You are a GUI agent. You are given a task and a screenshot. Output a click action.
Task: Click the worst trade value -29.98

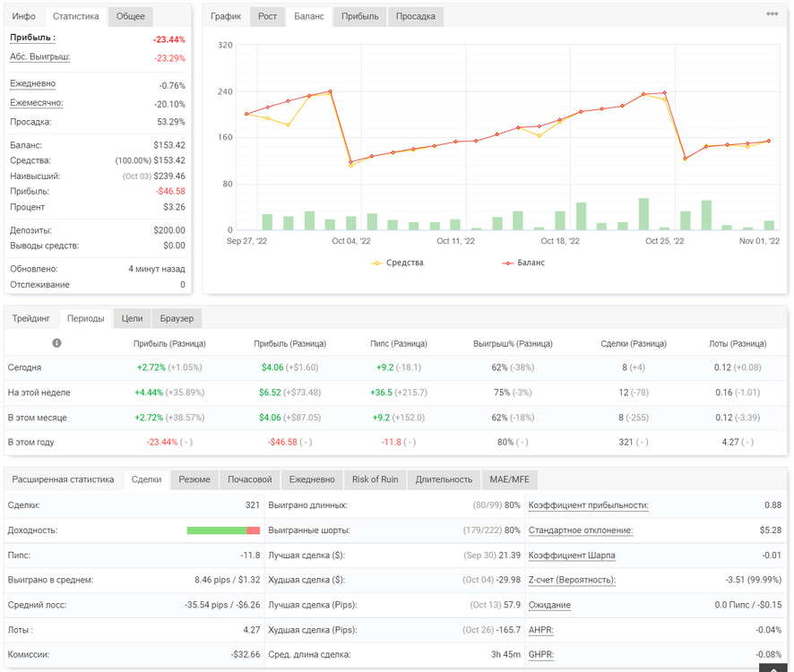(x=508, y=580)
